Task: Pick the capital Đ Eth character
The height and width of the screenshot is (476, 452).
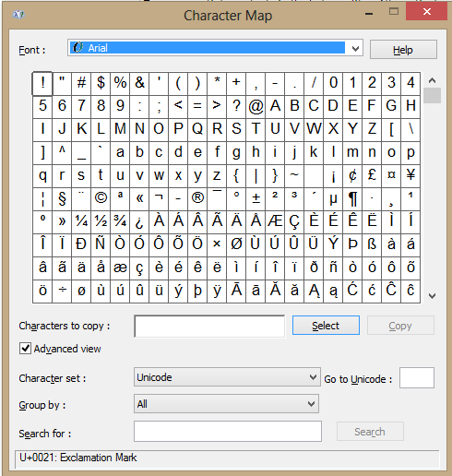Action: pyautogui.click(x=81, y=244)
